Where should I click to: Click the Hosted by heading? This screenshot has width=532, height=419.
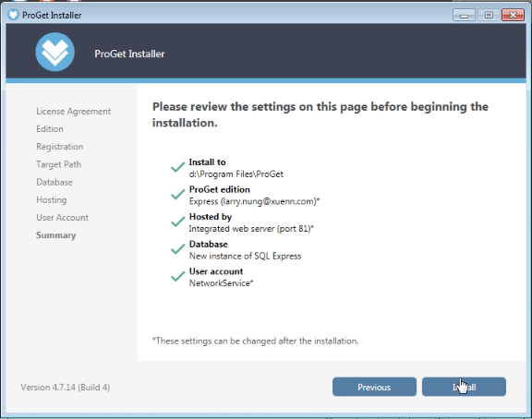click(x=211, y=217)
